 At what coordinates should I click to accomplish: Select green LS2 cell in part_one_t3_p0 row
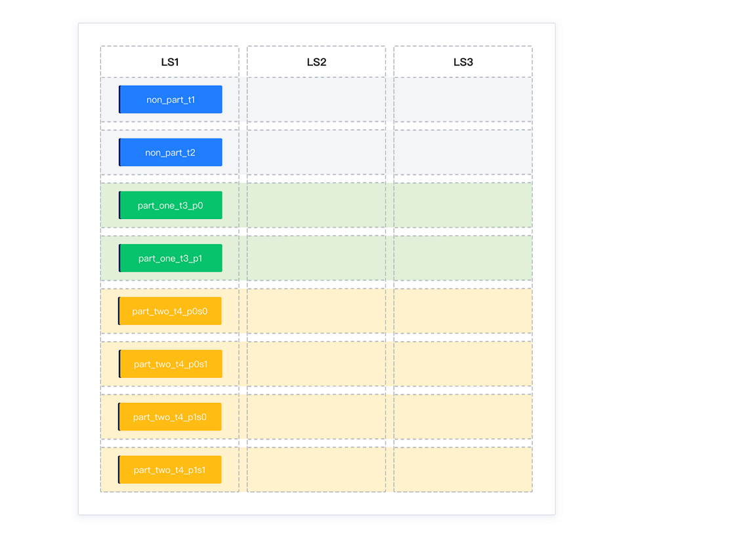[316, 205]
